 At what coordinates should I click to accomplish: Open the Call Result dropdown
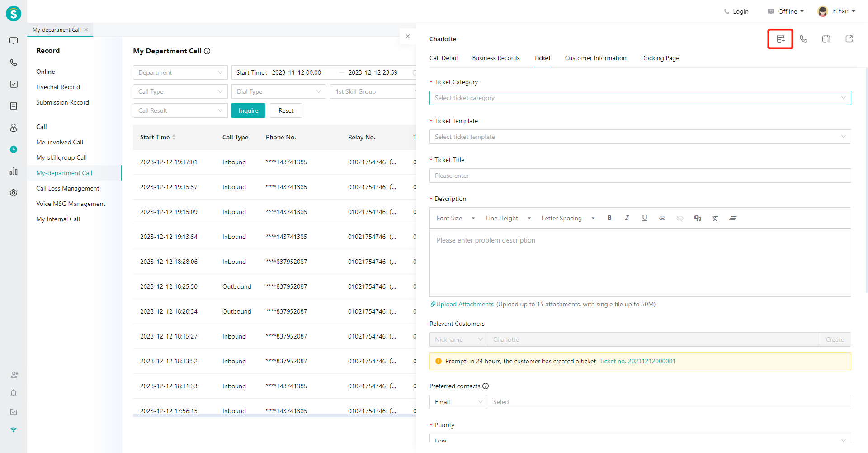180,110
